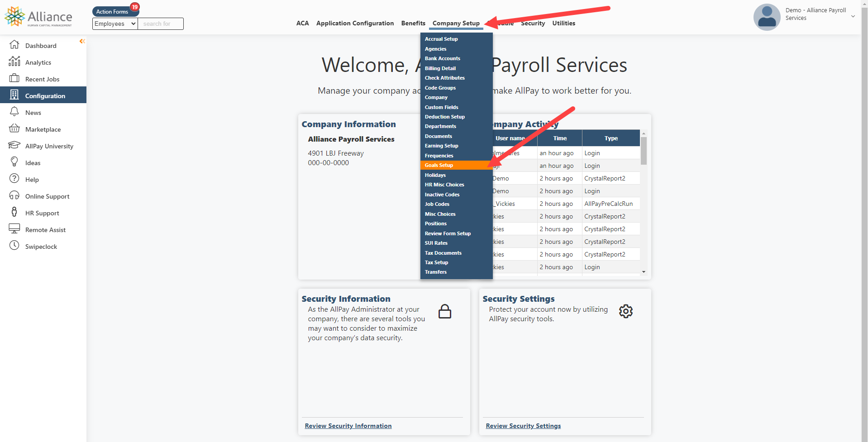
Task: Open the Utilities menu
Action: [563, 23]
